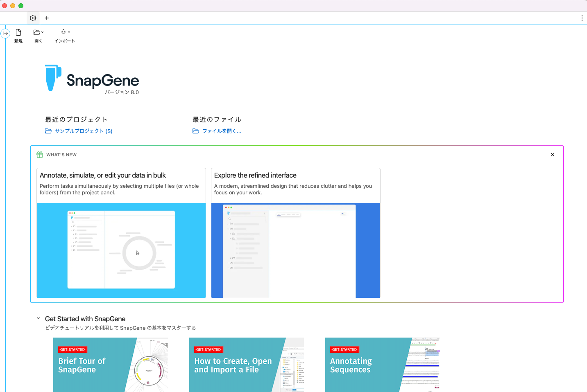This screenshot has width=587, height=392.
Task: Click the green gift icon beside WHAT'S NEW
Action: tap(39, 155)
